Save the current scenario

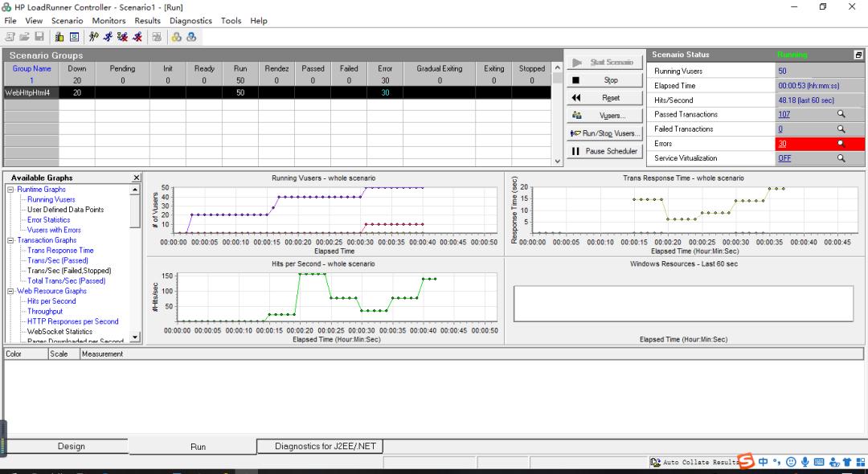click(x=39, y=36)
